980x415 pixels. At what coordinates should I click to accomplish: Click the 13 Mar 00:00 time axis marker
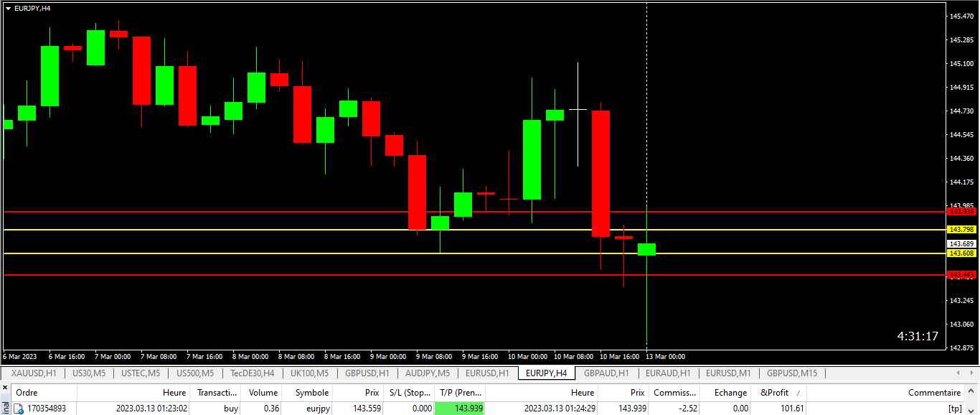664,356
